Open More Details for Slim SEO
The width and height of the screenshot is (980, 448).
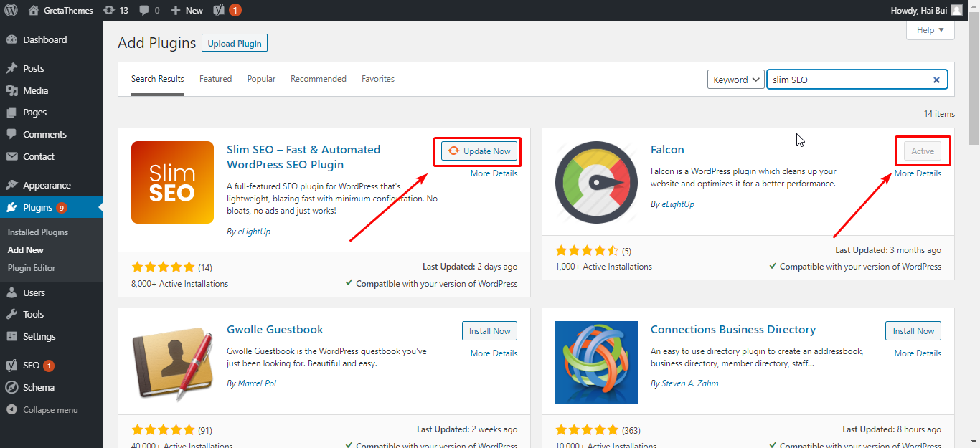pos(494,173)
